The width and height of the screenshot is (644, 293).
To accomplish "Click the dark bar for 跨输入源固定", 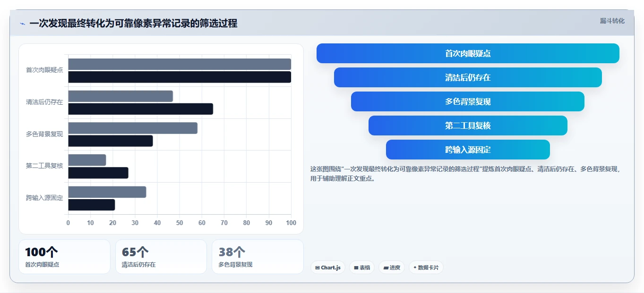I will [92, 205].
